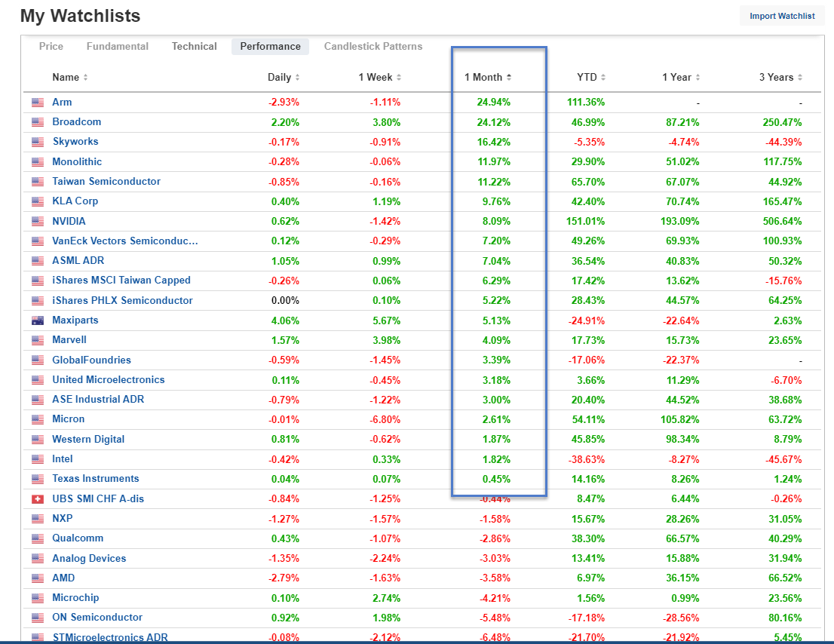Open the iShares PHLX Semiconductor link
Image resolution: width=834 pixels, height=644 pixels.
click(x=122, y=300)
